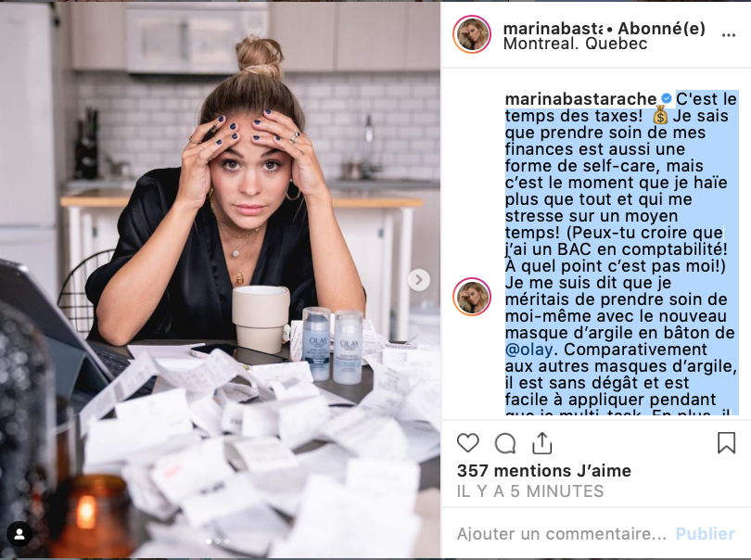Open the commenter avatar beside the caption
Image resolution: width=751 pixels, height=560 pixels.
[472, 297]
